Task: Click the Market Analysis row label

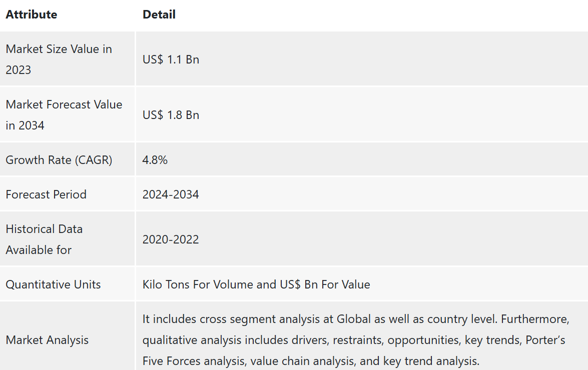Action: pyautogui.click(x=47, y=340)
